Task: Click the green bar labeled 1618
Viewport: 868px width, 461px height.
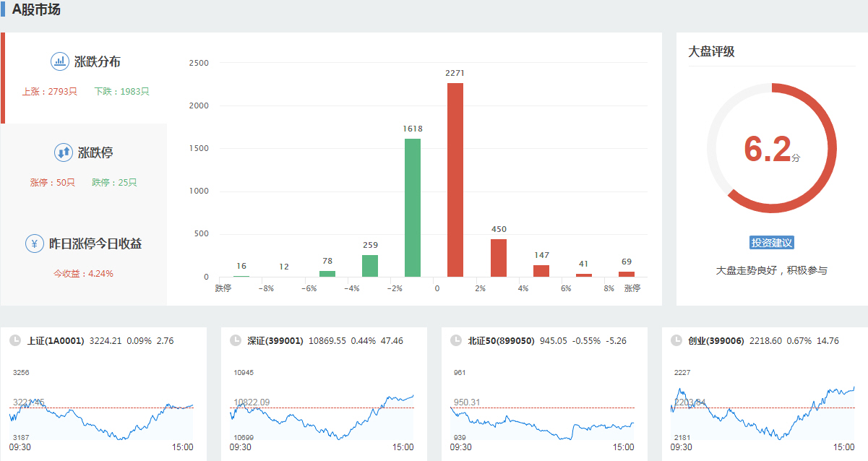Action: 413,207
